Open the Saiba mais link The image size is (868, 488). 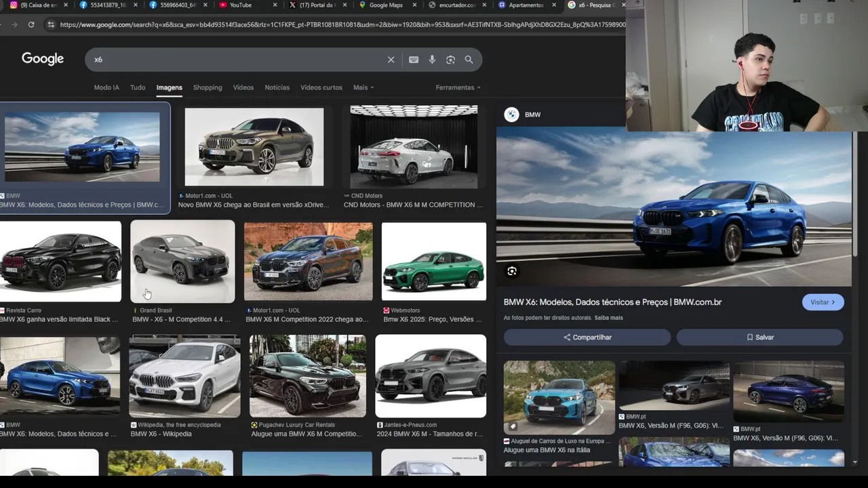(x=608, y=318)
